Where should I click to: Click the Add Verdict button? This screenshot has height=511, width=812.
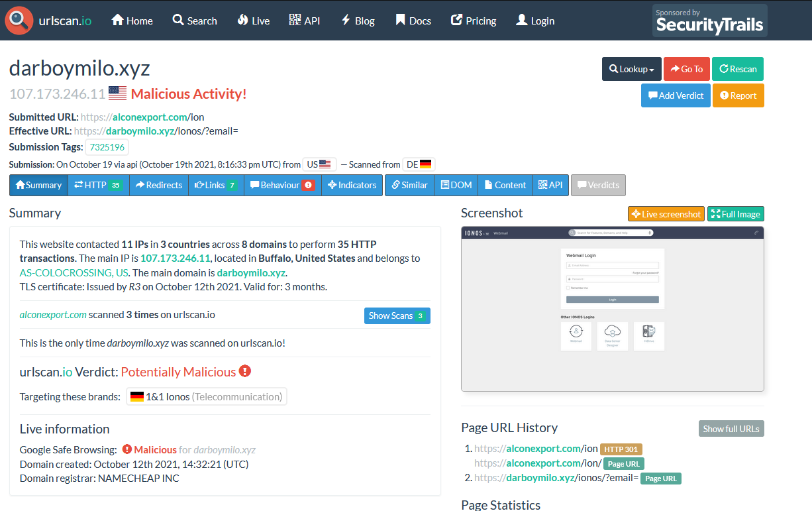point(676,95)
